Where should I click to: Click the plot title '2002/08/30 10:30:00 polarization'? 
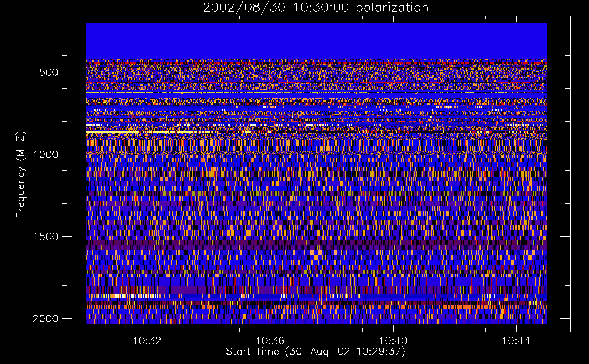[316, 8]
